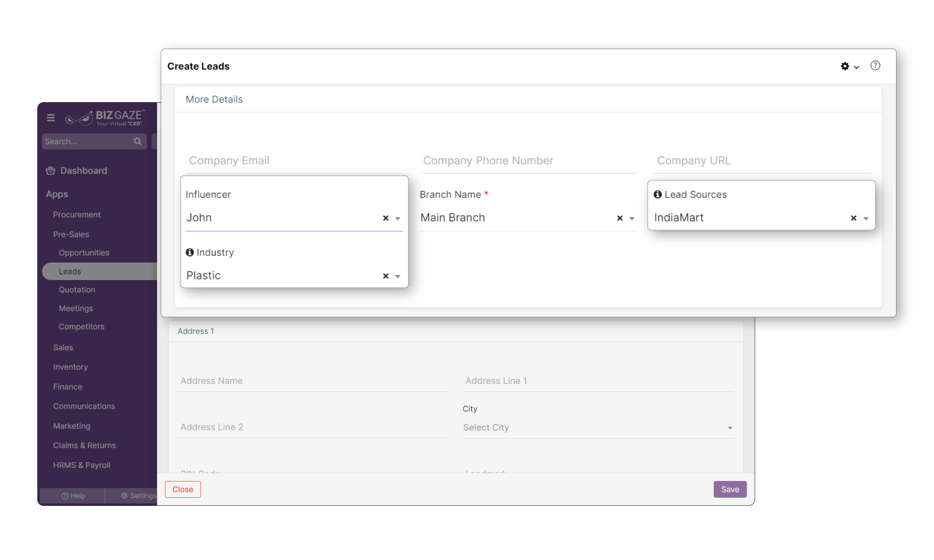Clear the IndiaMart lead source

(854, 218)
